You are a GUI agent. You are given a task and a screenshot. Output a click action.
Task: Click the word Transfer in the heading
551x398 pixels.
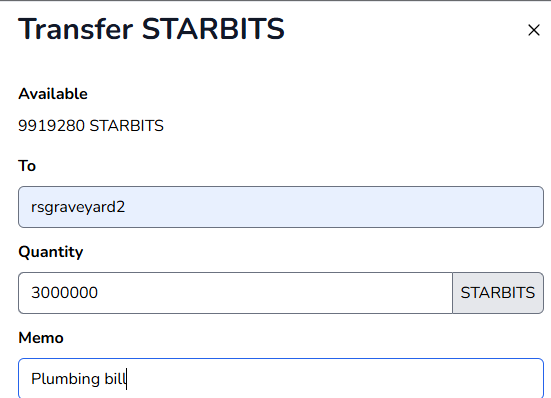click(76, 29)
